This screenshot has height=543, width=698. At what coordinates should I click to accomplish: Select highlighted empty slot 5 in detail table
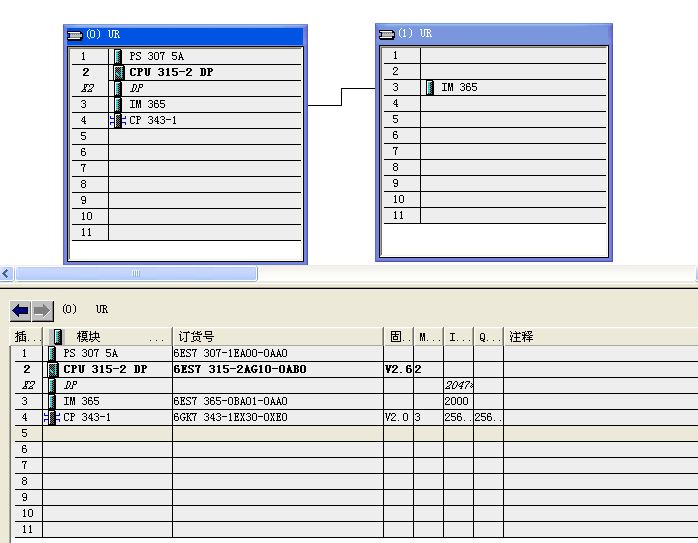click(x=356, y=434)
